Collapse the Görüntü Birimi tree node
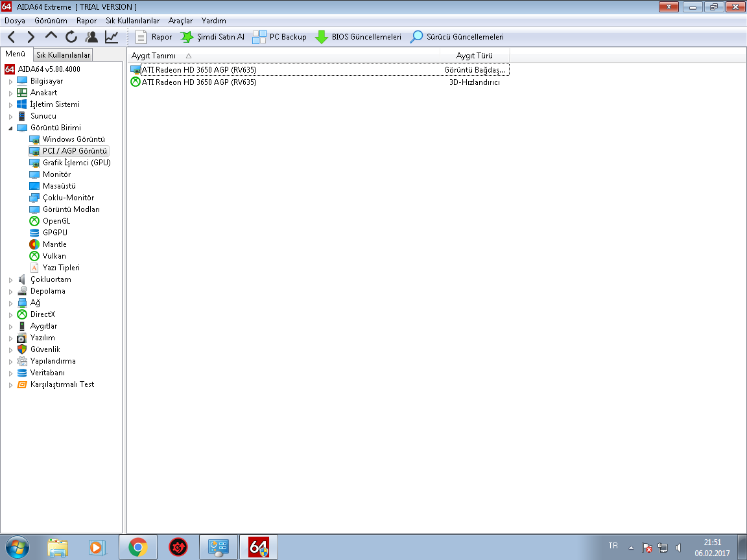 [10, 128]
